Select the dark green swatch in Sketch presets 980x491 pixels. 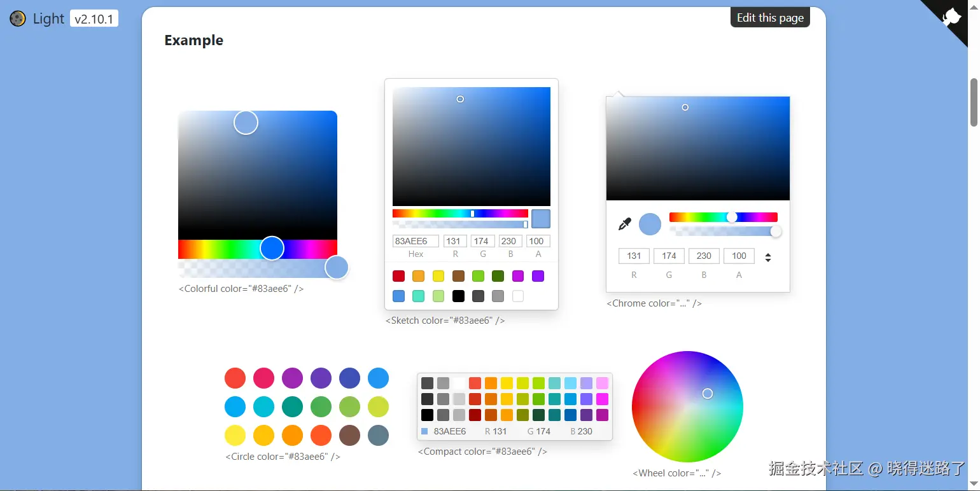(x=498, y=276)
